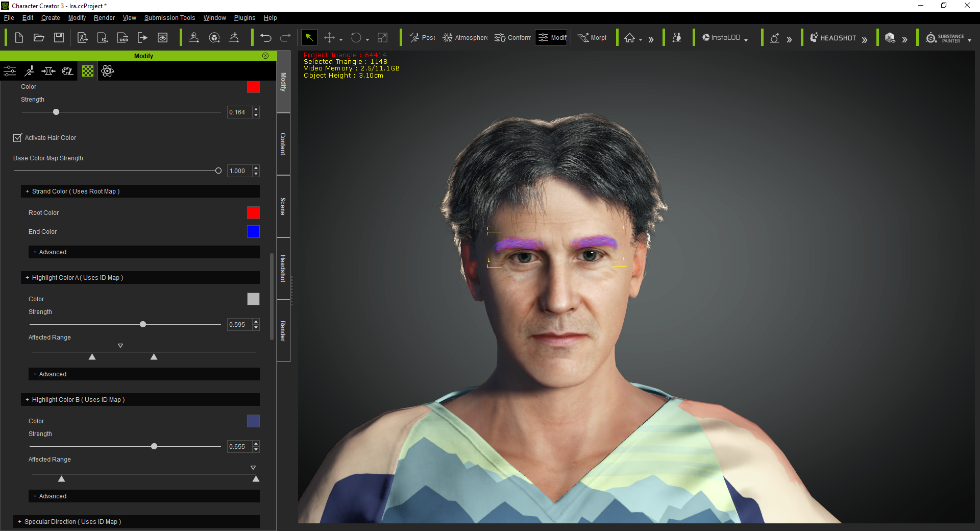
Task: Activate the Scale tool
Action: tap(382, 38)
